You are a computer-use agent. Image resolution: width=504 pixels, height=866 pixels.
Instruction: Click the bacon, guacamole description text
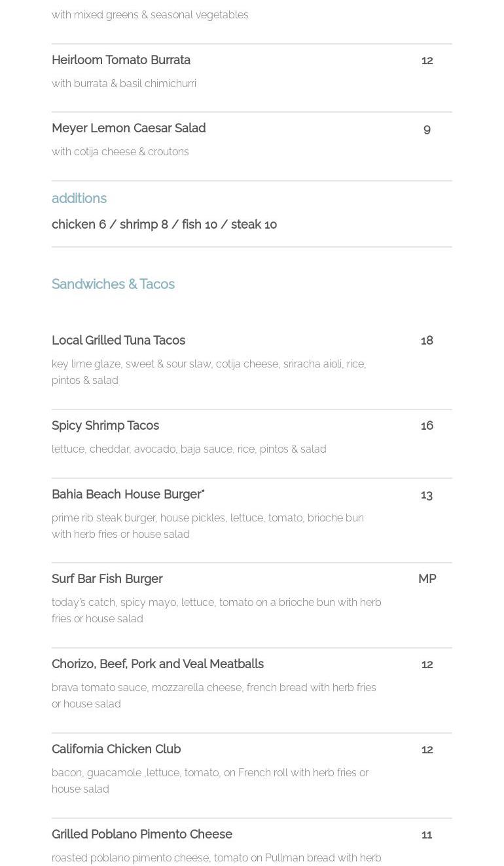tap(209, 780)
